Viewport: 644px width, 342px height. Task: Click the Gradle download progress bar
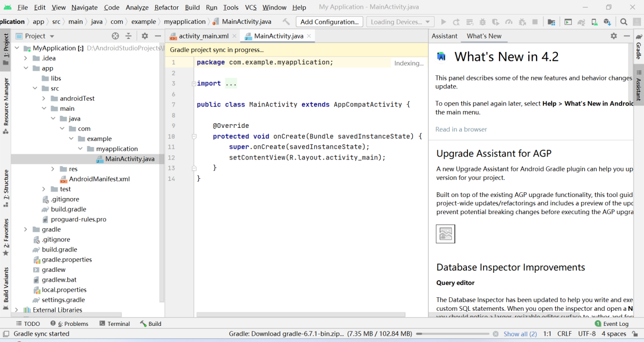coord(452,334)
